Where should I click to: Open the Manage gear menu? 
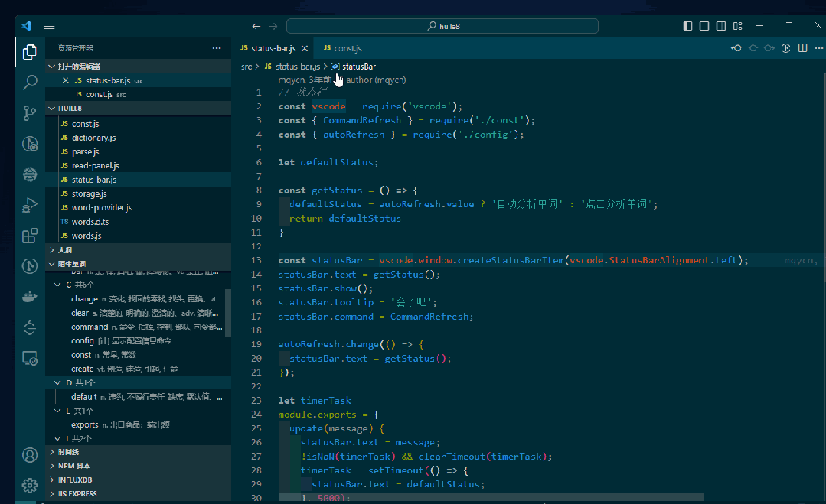click(x=30, y=485)
